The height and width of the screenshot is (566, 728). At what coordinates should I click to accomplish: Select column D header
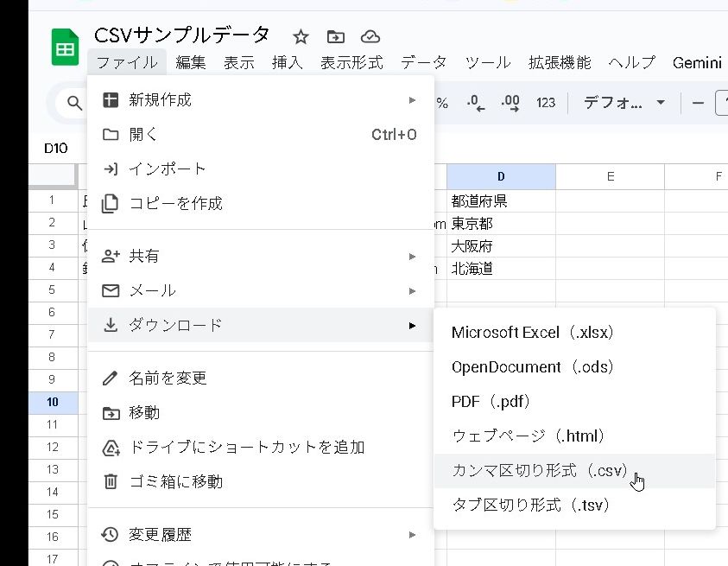[501, 176]
